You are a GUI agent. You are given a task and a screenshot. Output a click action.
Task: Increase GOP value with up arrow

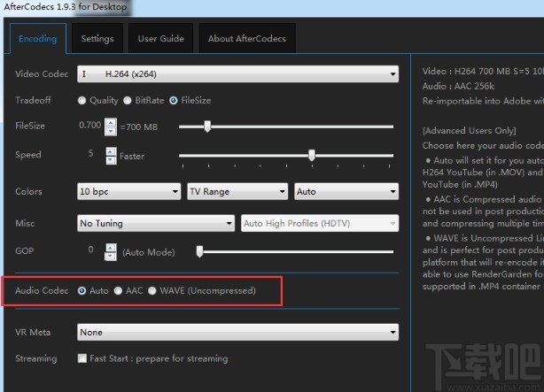tap(111, 248)
